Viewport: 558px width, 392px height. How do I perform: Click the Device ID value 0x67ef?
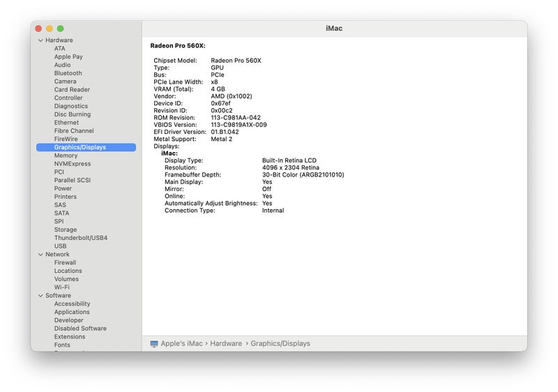pyautogui.click(x=220, y=103)
